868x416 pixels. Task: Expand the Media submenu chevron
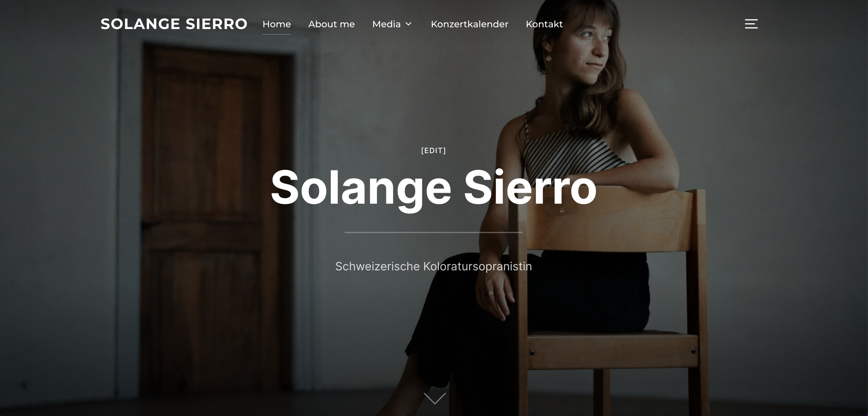coord(408,24)
